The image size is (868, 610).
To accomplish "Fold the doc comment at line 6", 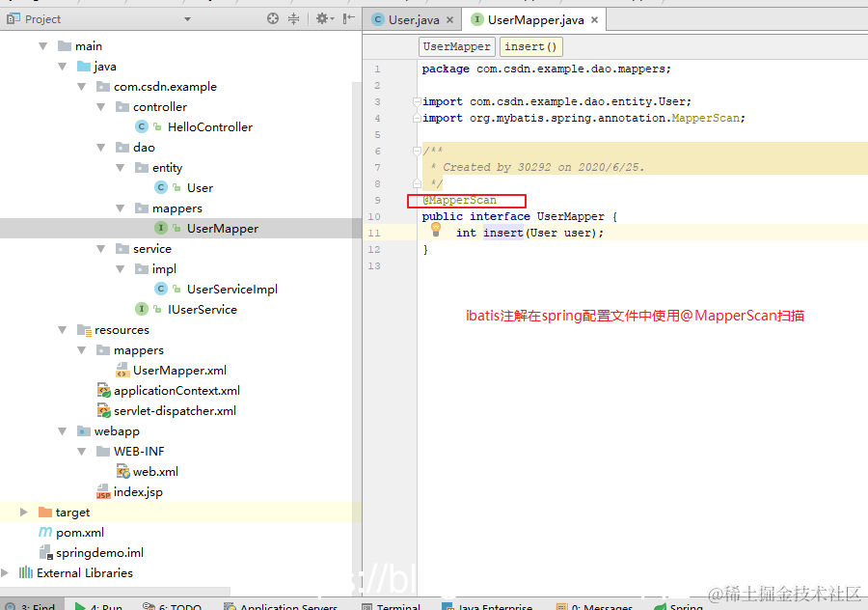I will click(x=417, y=151).
